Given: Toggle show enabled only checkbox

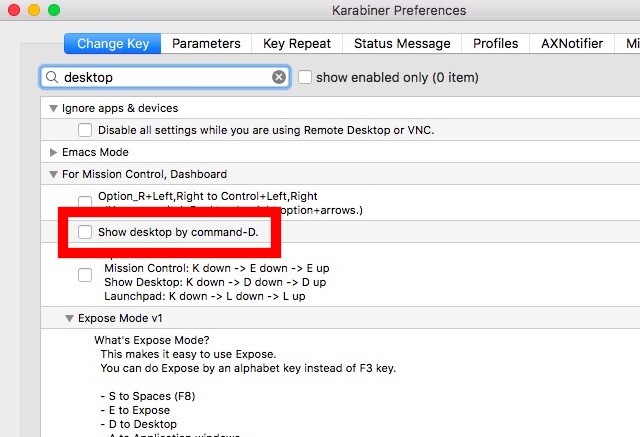Looking at the screenshot, I should (305, 77).
